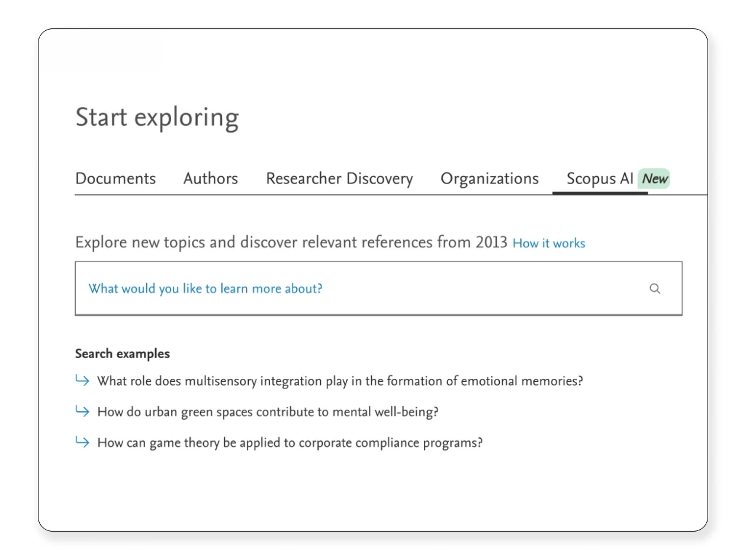Click the New badge next to Scopus AI
This screenshot has height=560, width=746.
[654, 179]
